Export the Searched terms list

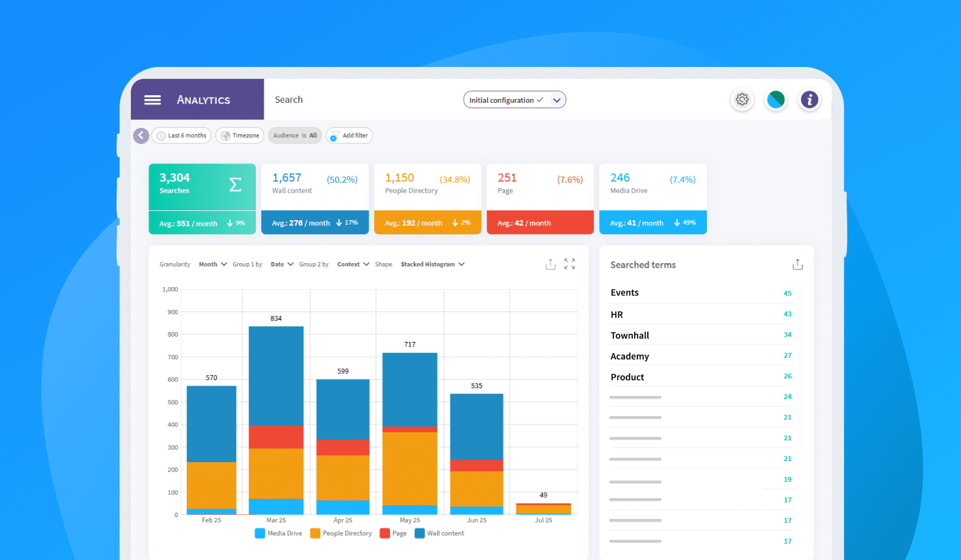[798, 264]
